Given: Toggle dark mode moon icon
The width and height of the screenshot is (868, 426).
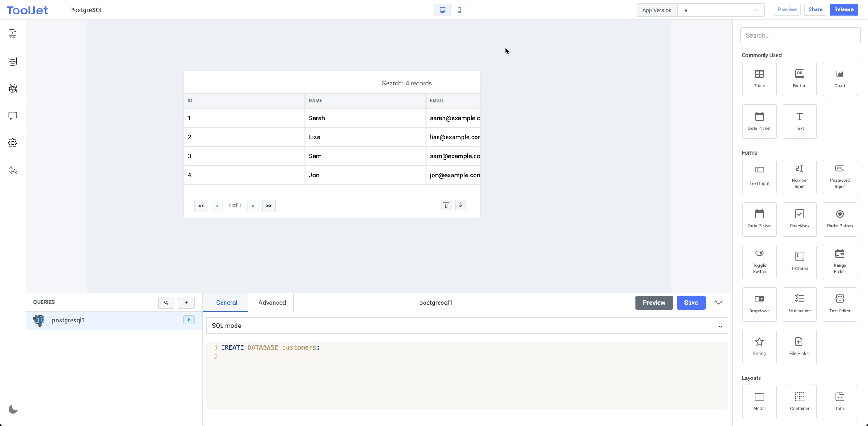Looking at the screenshot, I should [x=13, y=409].
